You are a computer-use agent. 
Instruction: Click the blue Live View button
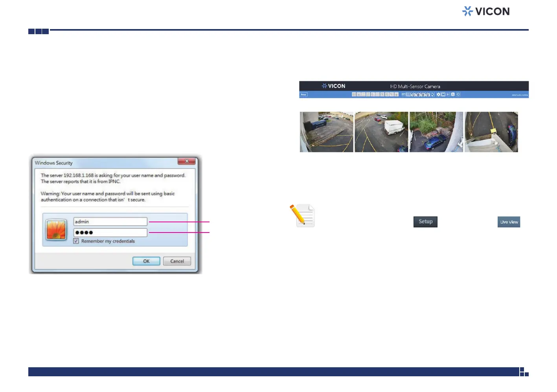[x=509, y=222]
